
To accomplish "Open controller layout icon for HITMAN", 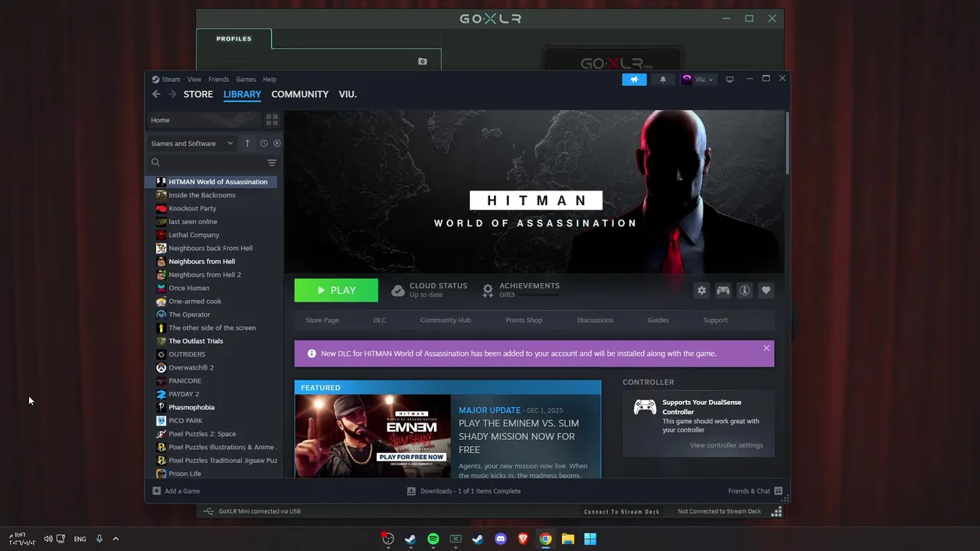I will [723, 291].
